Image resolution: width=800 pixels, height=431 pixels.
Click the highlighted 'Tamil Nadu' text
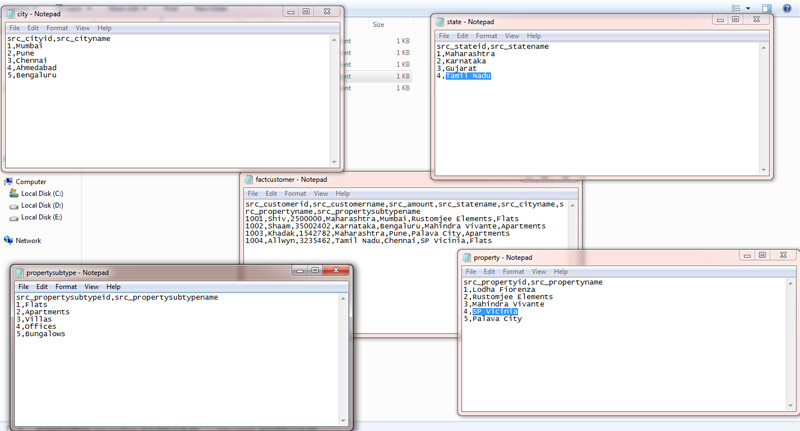[468, 76]
